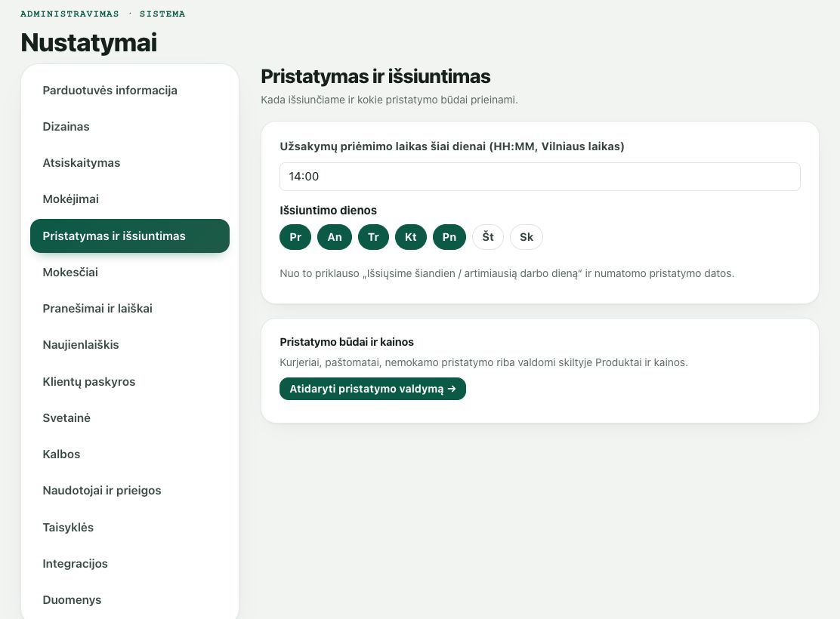Viewport: 840px width, 619px height.
Task: Click Užsakymų priėmimo laikas label
Action: point(452,146)
